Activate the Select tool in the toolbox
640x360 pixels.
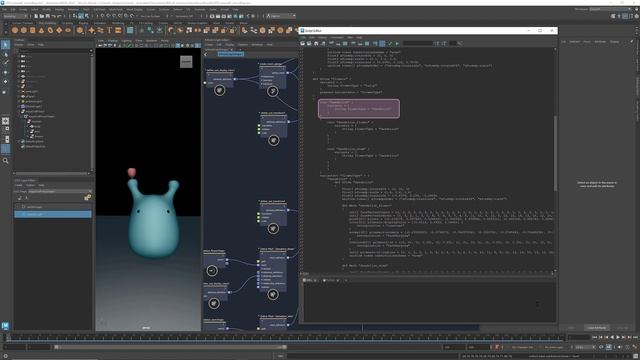point(5,44)
